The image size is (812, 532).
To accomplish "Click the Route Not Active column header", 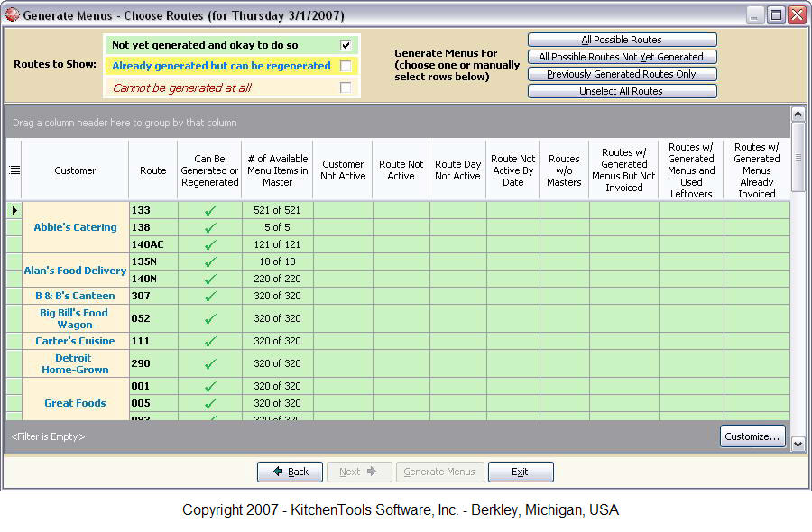I will click(x=401, y=170).
